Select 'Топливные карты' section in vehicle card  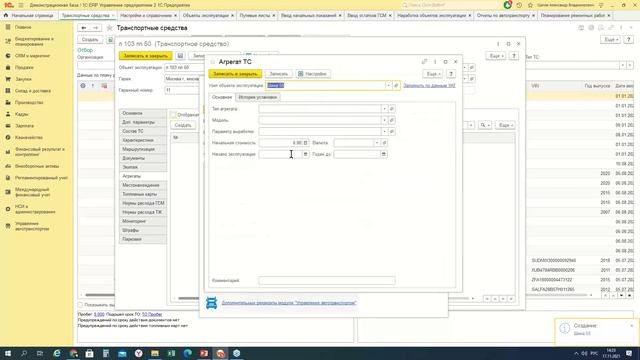coord(143,194)
